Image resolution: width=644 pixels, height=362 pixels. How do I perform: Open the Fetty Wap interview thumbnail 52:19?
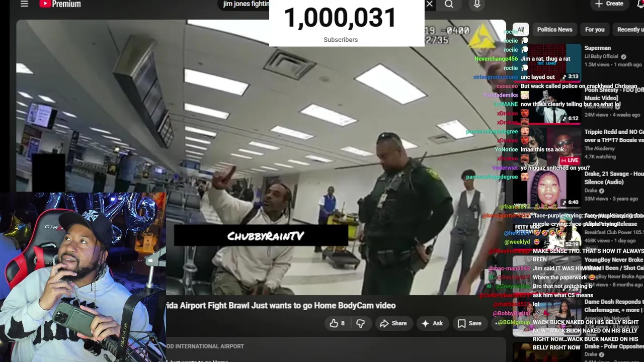[547, 230]
